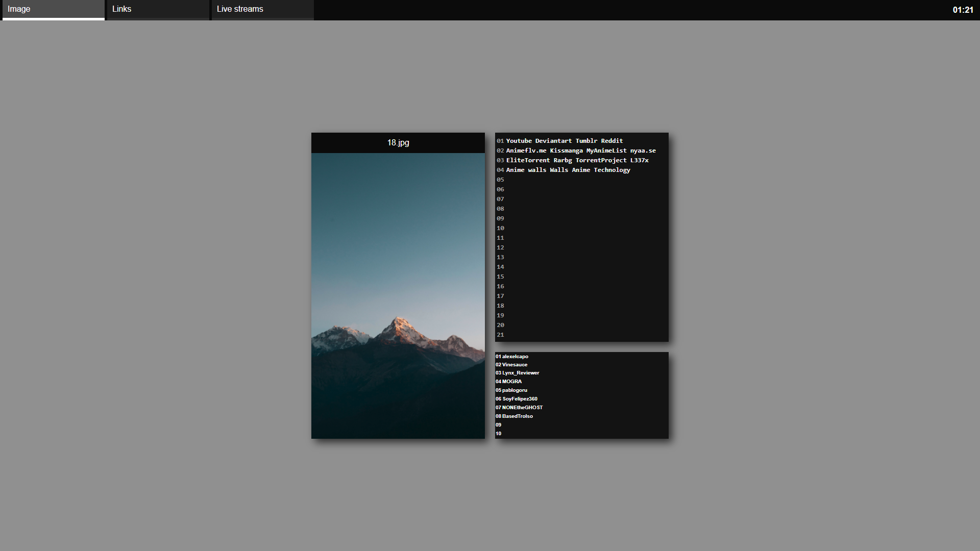
Task: Visit the Reddit link
Action: click(x=611, y=141)
